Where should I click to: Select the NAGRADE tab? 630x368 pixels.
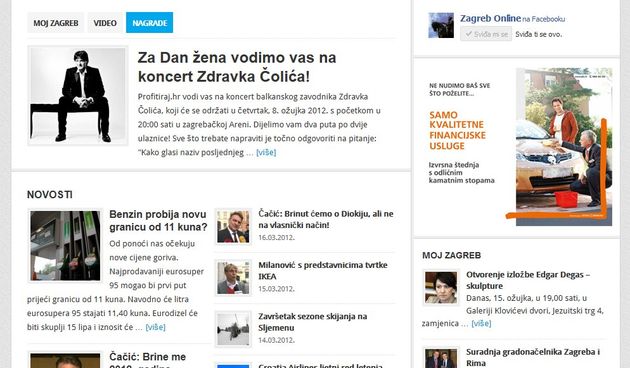click(x=149, y=23)
